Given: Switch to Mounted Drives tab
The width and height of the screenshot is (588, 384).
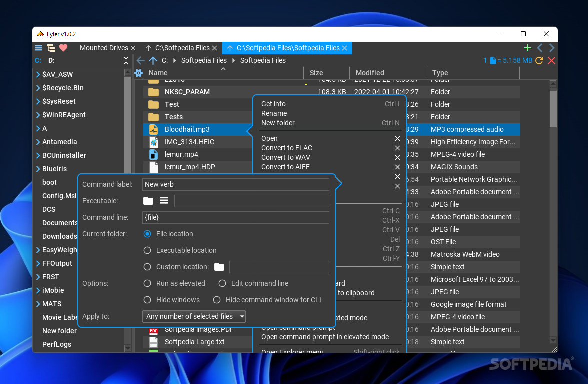Looking at the screenshot, I should [x=104, y=48].
